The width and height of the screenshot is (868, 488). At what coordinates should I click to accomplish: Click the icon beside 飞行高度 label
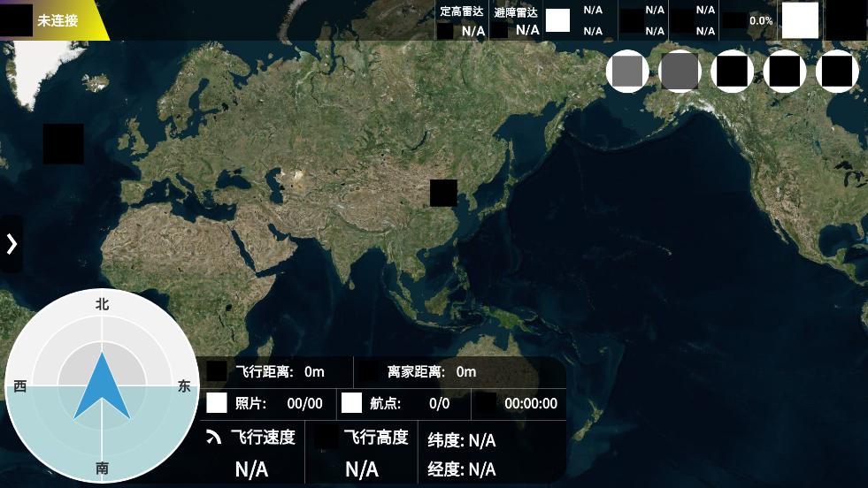tap(327, 437)
